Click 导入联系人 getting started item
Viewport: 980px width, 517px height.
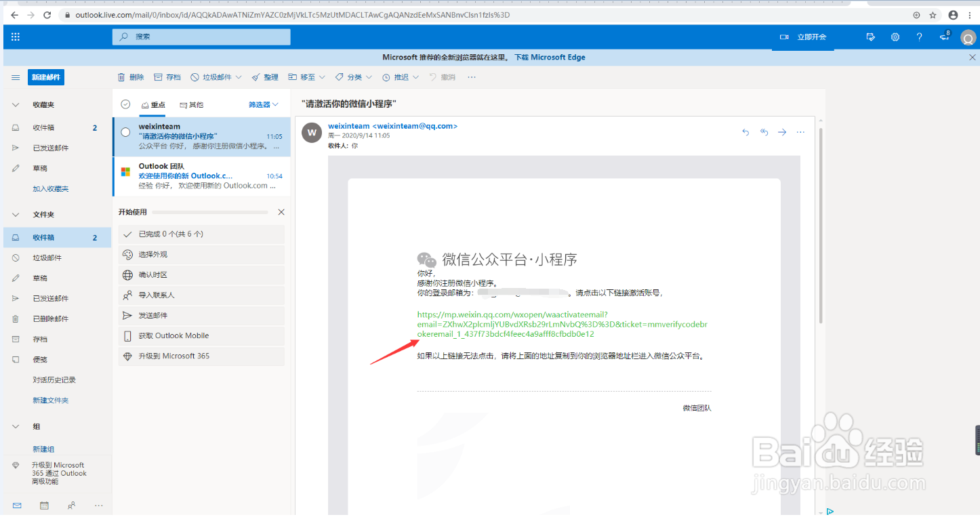point(201,295)
